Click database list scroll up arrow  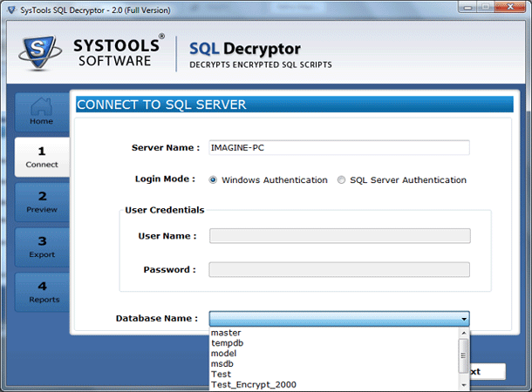[464, 333]
